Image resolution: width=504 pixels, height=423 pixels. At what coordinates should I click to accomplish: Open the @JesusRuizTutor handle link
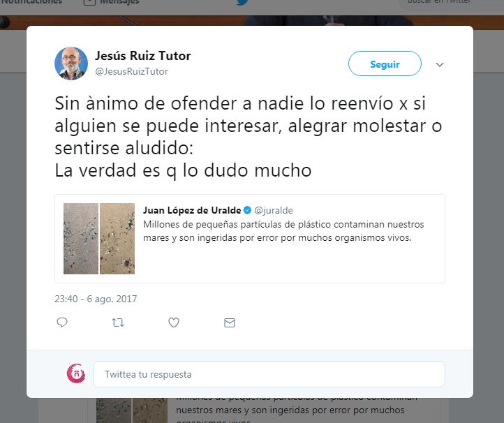click(131, 71)
